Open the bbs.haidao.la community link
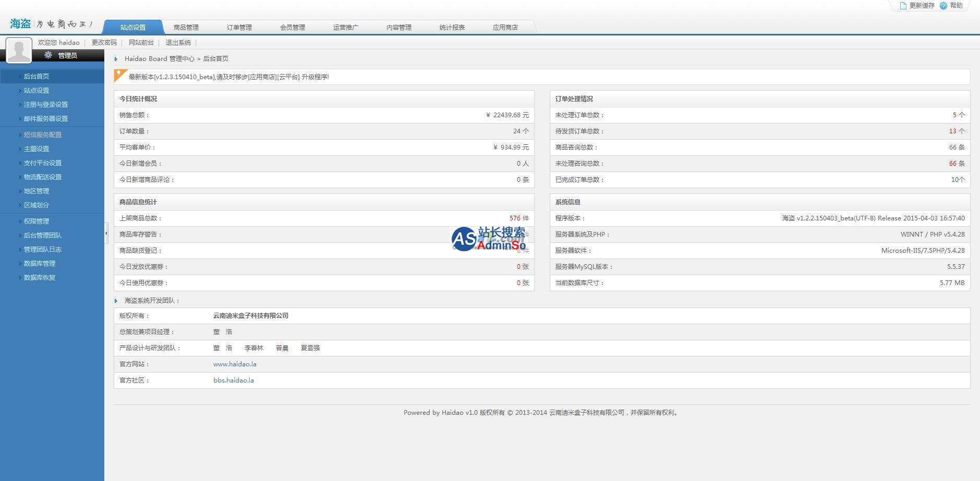The width and height of the screenshot is (980, 481). click(x=234, y=380)
